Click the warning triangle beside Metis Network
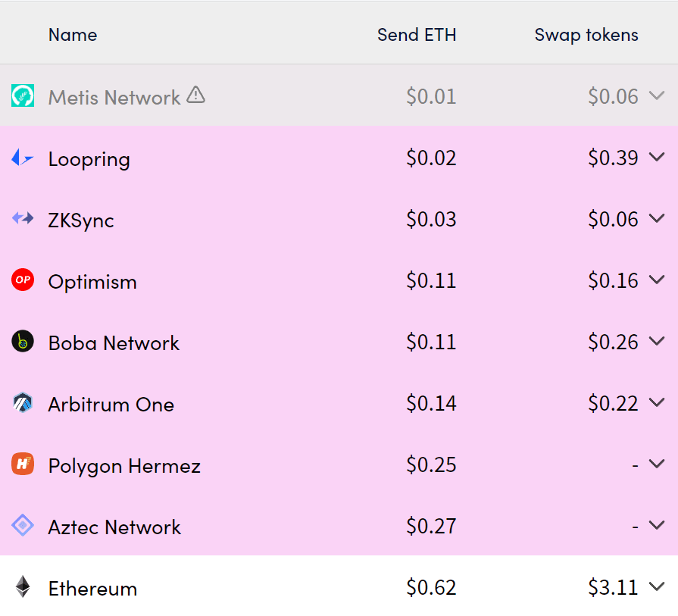 (196, 95)
